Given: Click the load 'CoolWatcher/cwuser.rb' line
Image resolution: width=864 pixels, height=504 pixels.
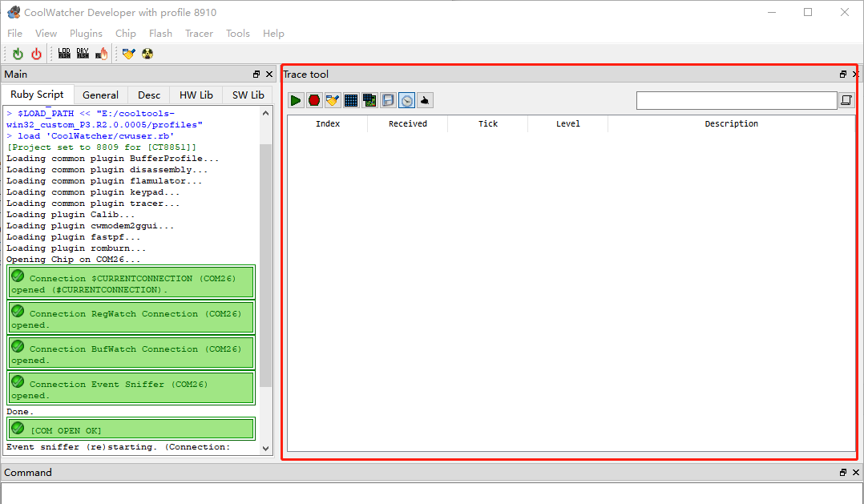Looking at the screenshot, I should click(91, 136).
